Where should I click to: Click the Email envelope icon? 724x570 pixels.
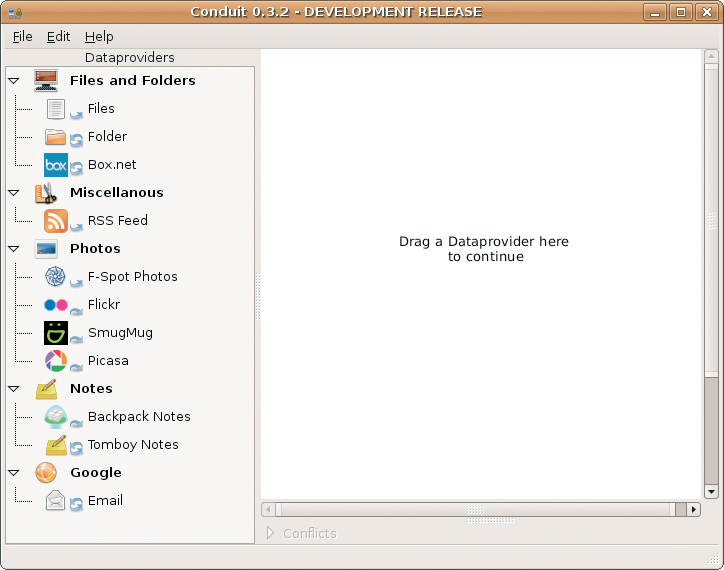pyautogui.click(x=55, y=501)
